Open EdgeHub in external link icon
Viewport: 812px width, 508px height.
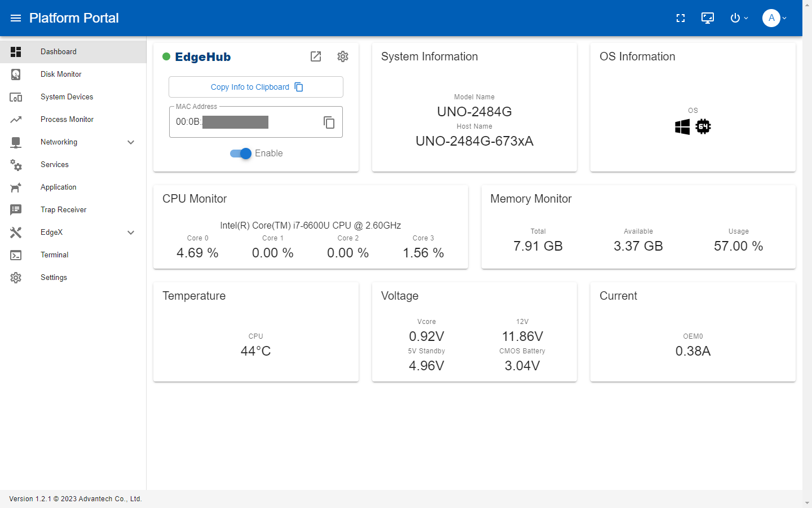point(316,56)
